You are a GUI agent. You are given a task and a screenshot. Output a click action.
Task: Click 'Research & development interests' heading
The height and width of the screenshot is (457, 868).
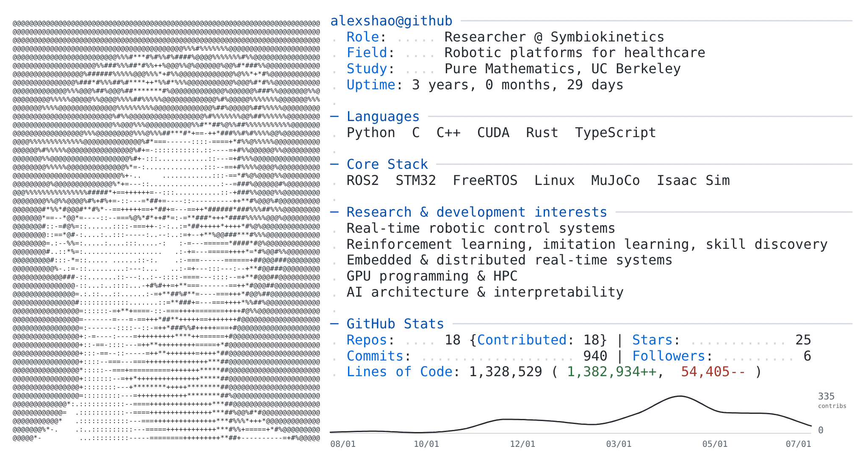(477, 212)
